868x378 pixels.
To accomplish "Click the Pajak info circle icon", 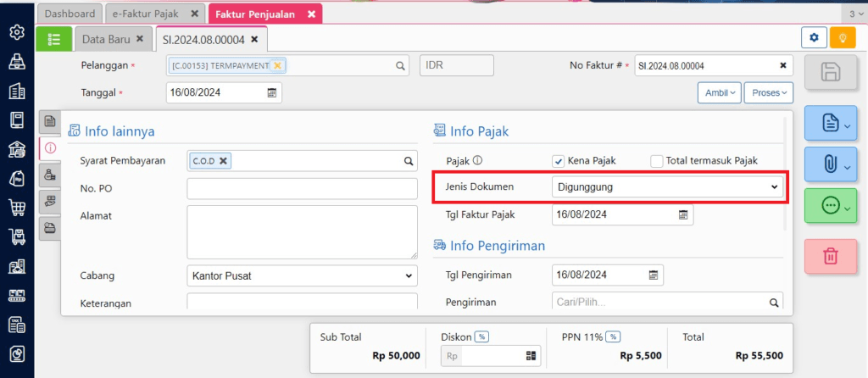I will pos(478,161).
